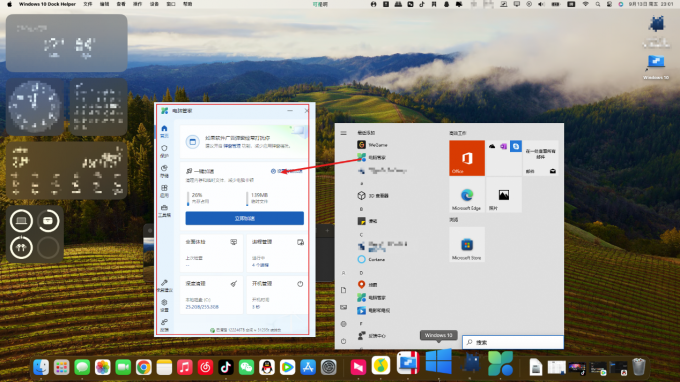Open the Settings gear in PC Manager sidebar
This screenshot has width=680, height=382.
click(164, 305)
